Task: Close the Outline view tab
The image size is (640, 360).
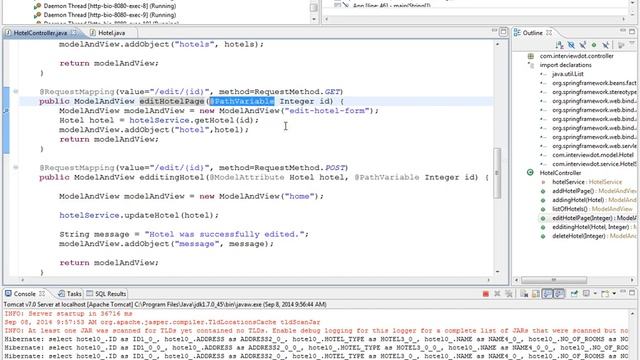Action: (549, 32)
